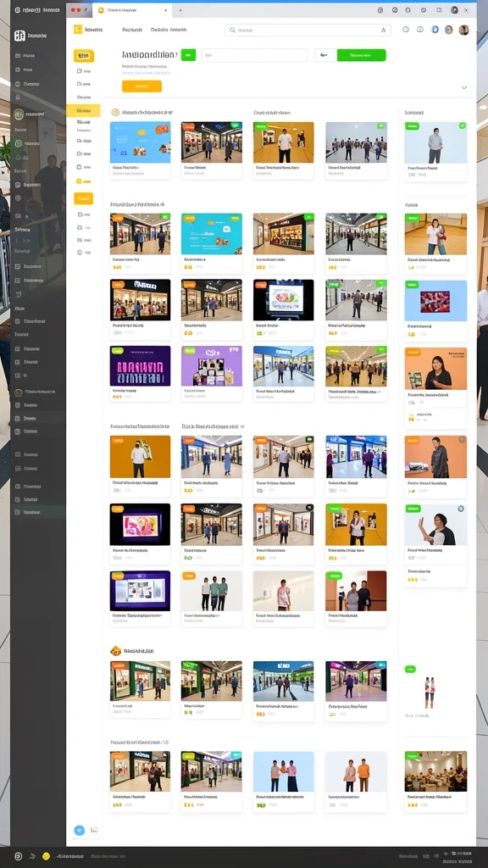Click the green button right of the filter input
This screenshot has width=488, height=868.
361,55
